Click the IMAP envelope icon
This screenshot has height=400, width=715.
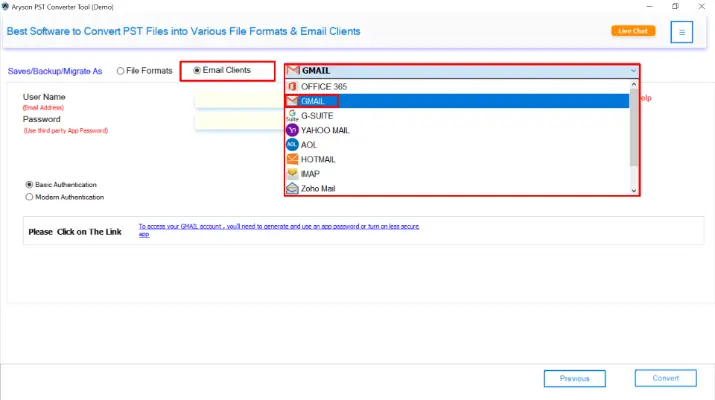point(292,174)
